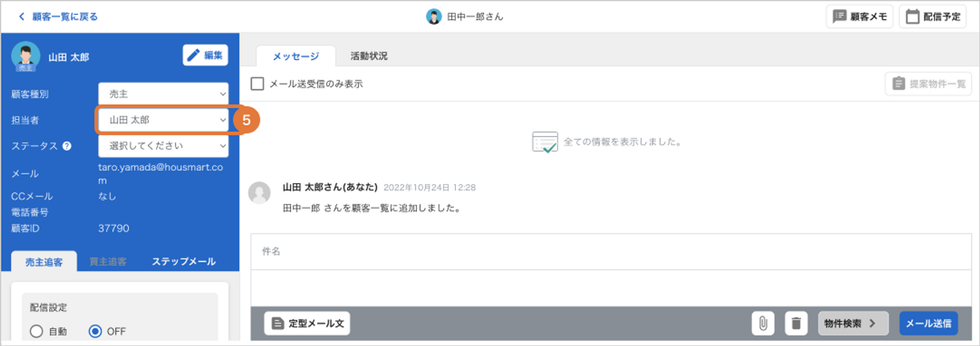Select the ステップメール tab
The width and height of the screenshot is (980, 346).
pos(184,262)
